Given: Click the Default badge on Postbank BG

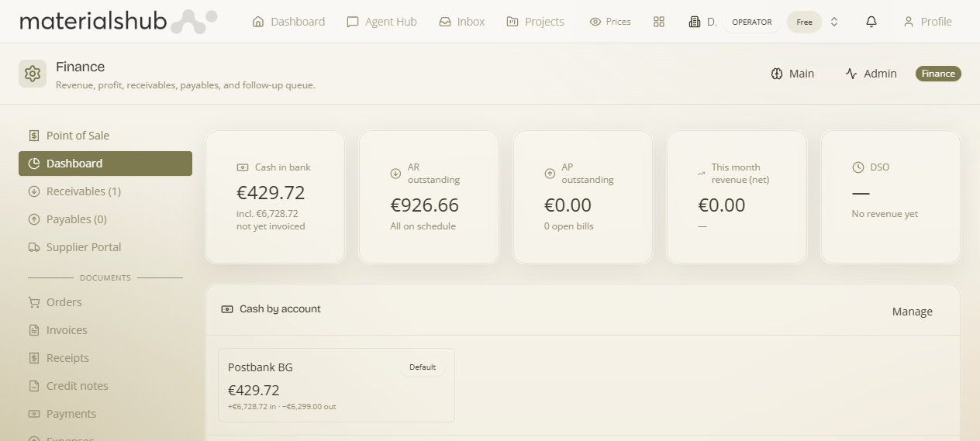Looking at the screenshot, I should click(423, 367).
